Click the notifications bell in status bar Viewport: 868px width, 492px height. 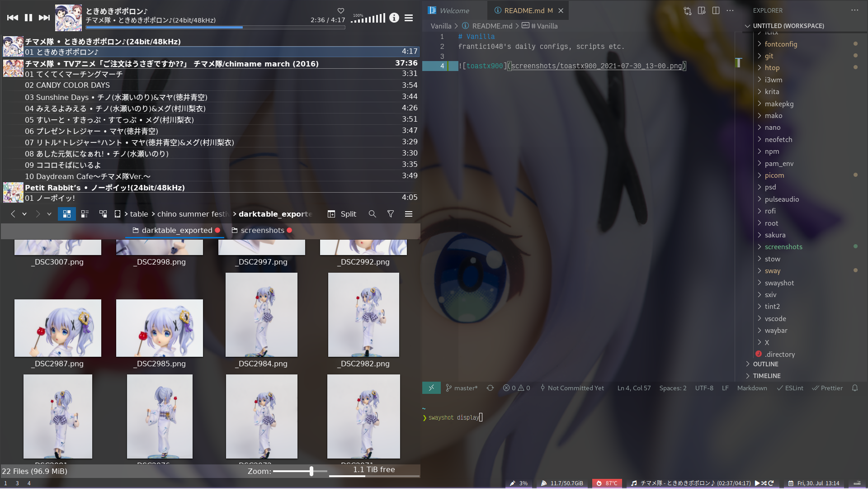tap(855, 388)
